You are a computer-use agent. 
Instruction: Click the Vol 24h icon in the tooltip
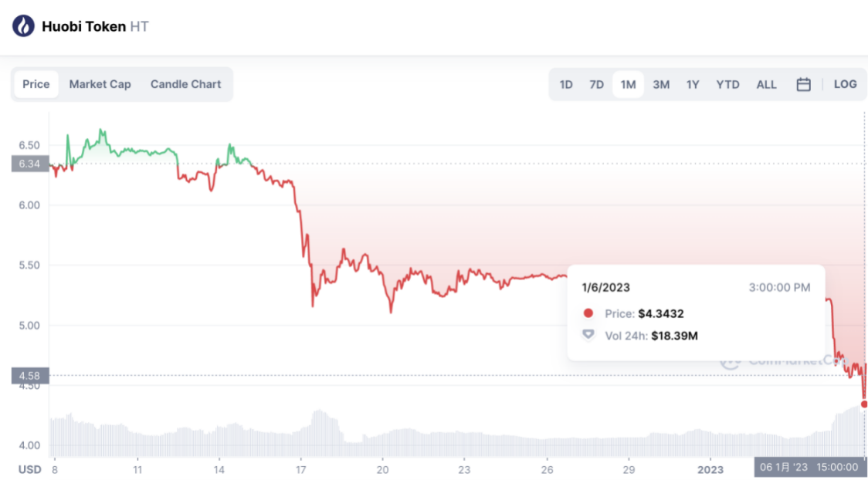588,336
